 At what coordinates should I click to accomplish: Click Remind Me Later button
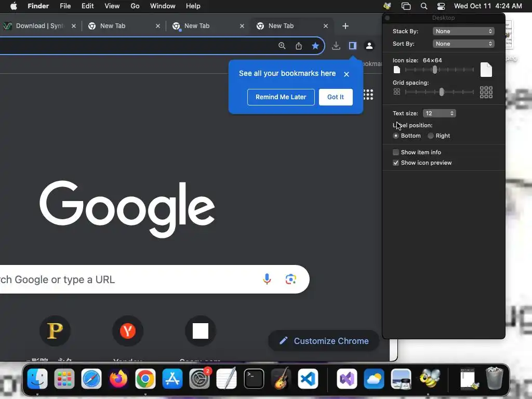tap(281, 97)
